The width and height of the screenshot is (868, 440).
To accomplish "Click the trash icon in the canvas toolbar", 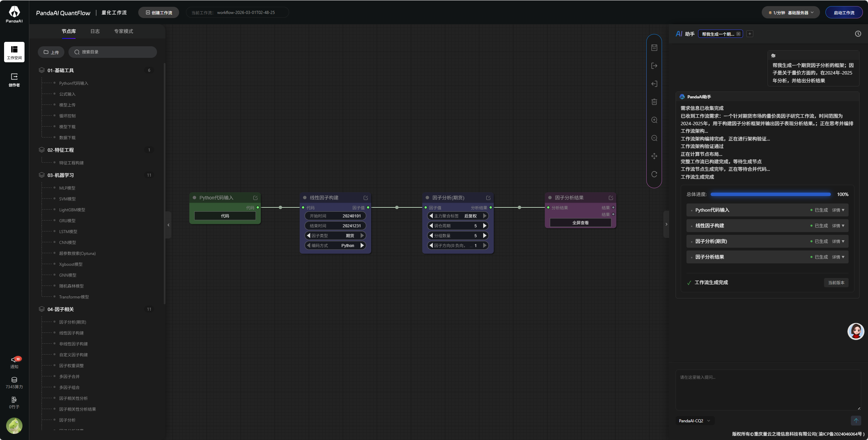I will (x=654, y=102).
